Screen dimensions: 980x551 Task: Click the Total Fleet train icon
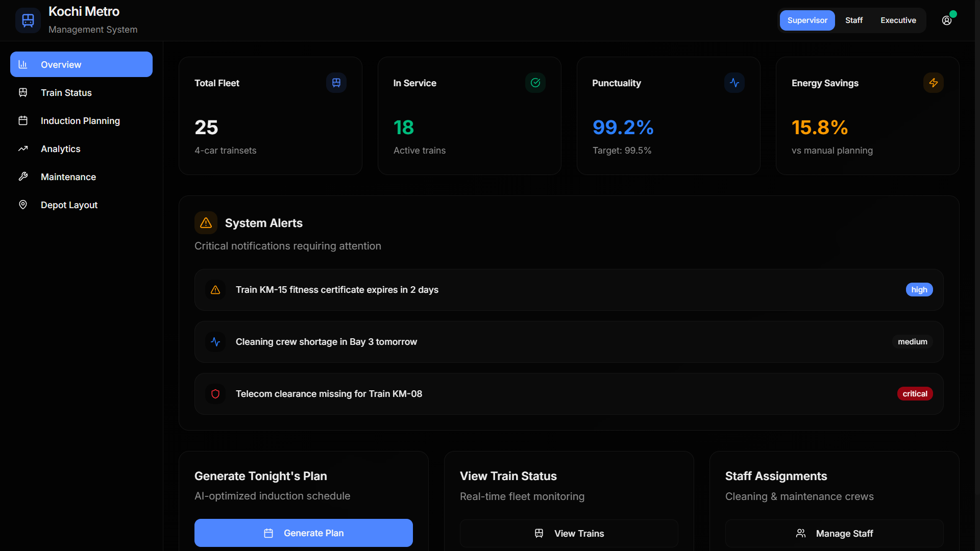tap(336, 83)
